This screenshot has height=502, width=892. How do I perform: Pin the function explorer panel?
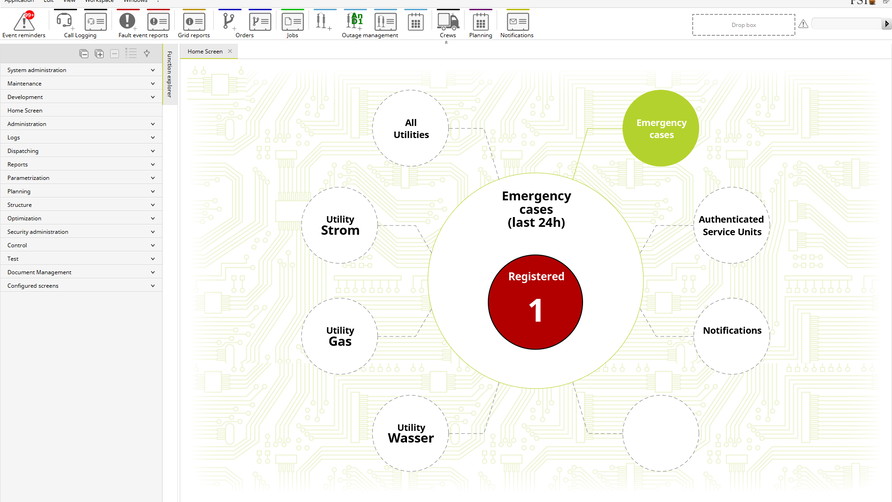(x=147, y=54)
